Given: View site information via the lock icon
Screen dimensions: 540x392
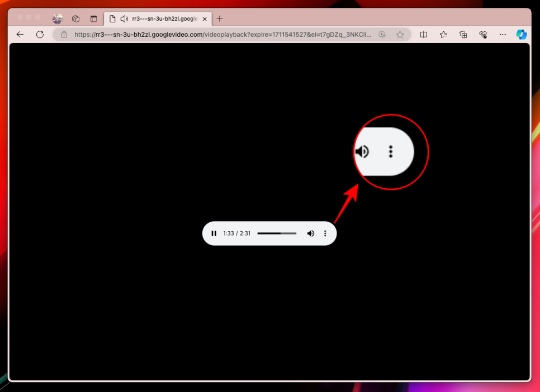Looking at the screenshot, I should point(64,35).
